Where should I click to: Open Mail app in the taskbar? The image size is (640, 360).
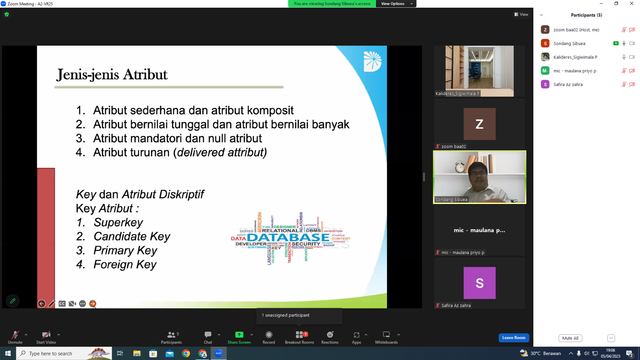[169, 353]
